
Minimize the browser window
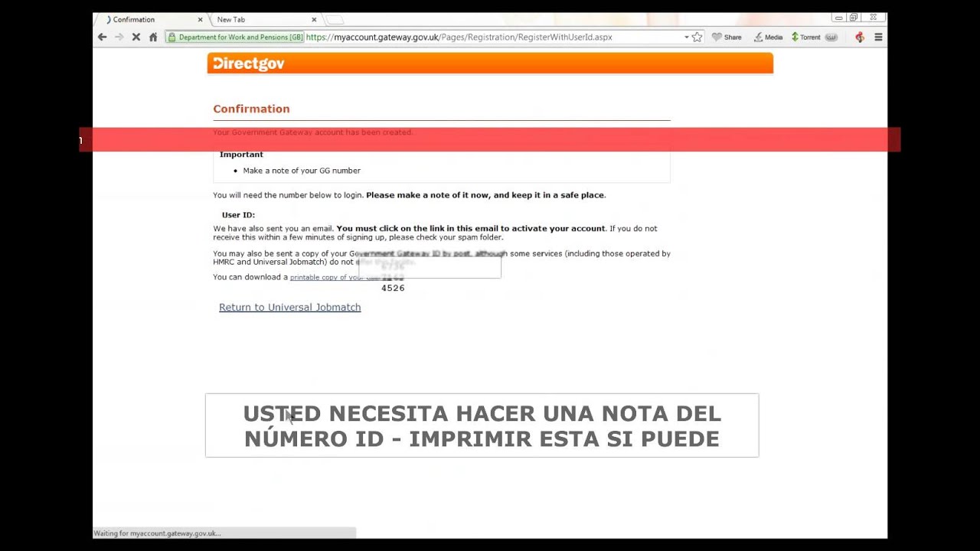point(839,18)
